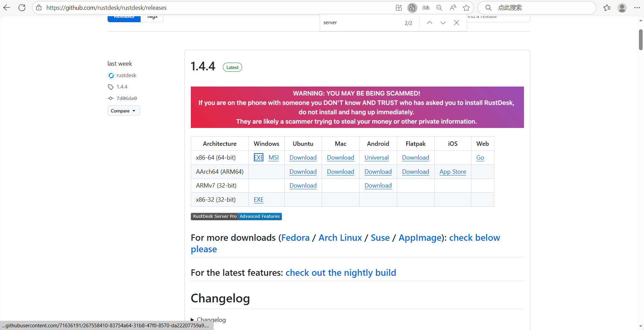
Task: Click the commit icon beside 7d06de0
Action: (x=111, y=98)
